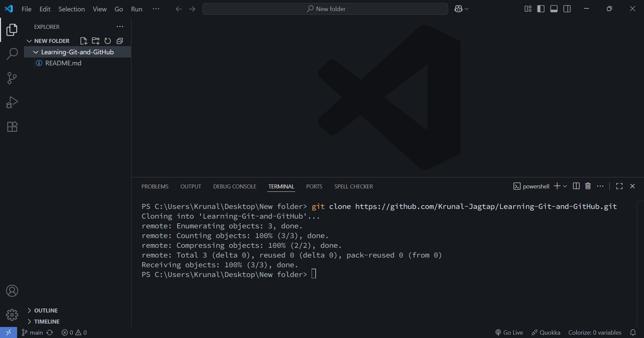Open the File menu
Viewport: 644px width, 338px height.
pos(26,9)
